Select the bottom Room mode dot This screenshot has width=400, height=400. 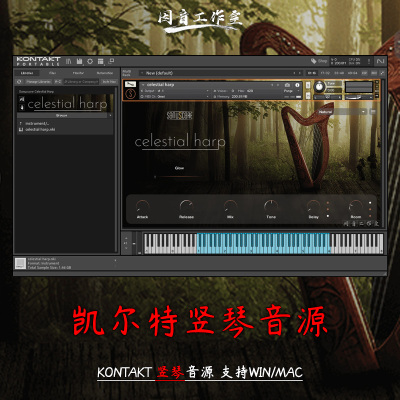pyautogui.click(x=370, y=216)
